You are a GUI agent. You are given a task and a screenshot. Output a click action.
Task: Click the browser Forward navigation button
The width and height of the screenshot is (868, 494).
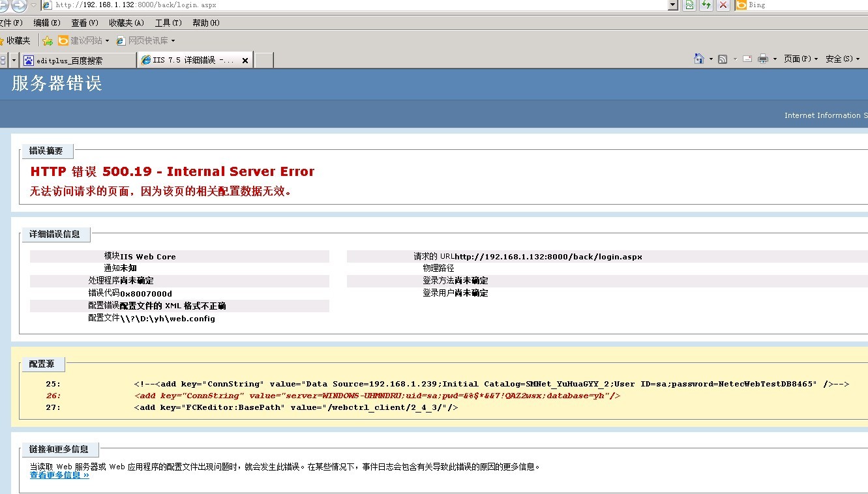(x=19, y=5)
